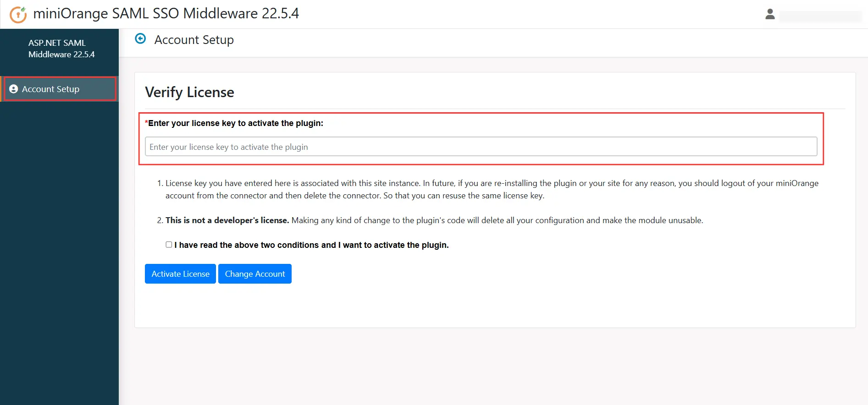
Task: Click the miniOrange SAML SSO Middleware header title
Action: (166, 14)
